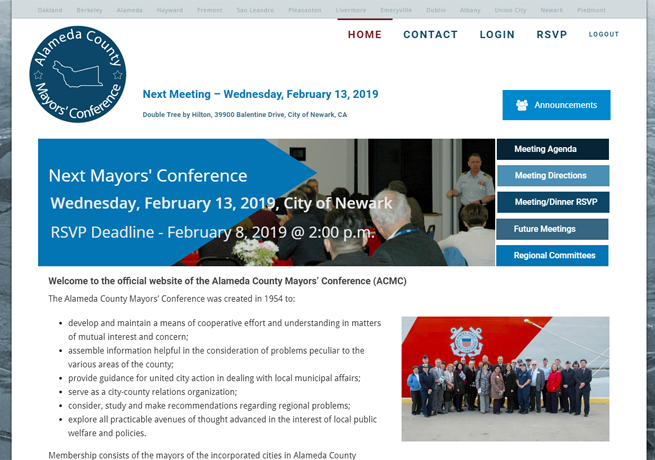Open the Berkeley city link
Screen dimensions: 655x460
pos(89,10)
